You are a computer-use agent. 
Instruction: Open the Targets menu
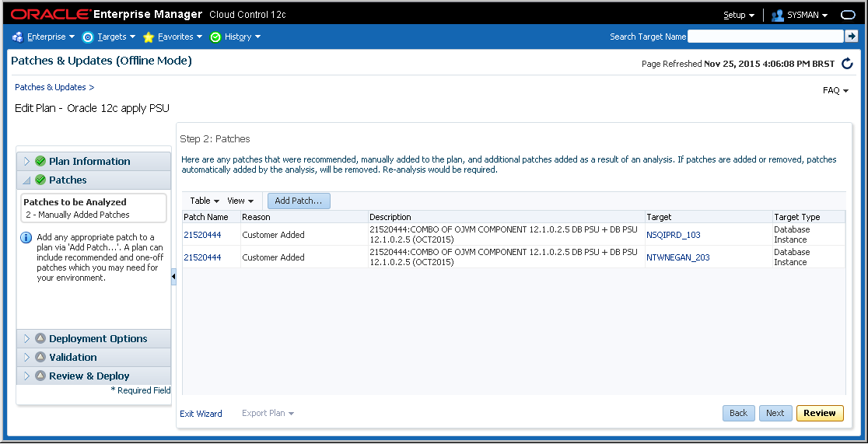[116, 37]
